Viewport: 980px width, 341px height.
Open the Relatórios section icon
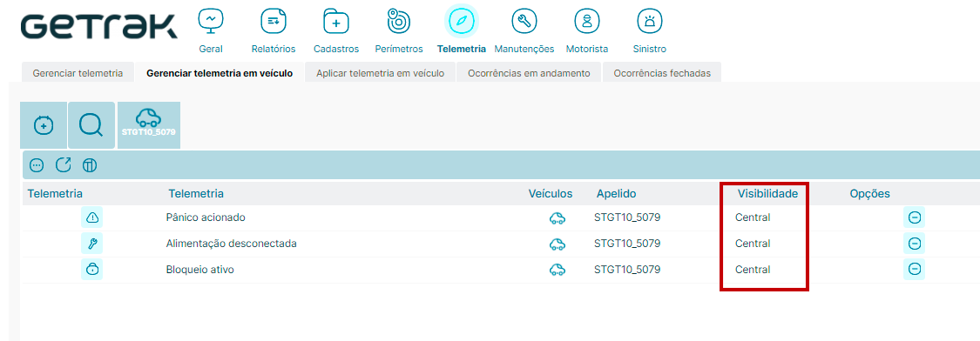tap(274, 21)
